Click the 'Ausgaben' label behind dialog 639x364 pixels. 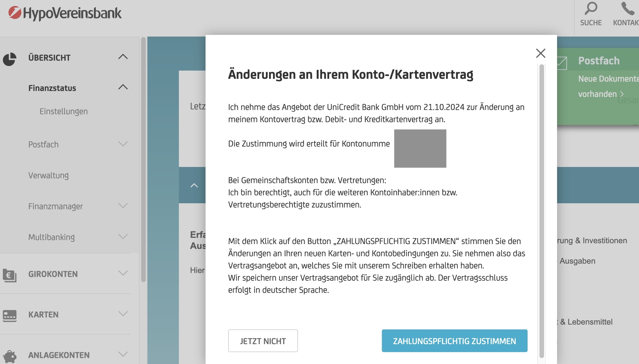point(577,261)
